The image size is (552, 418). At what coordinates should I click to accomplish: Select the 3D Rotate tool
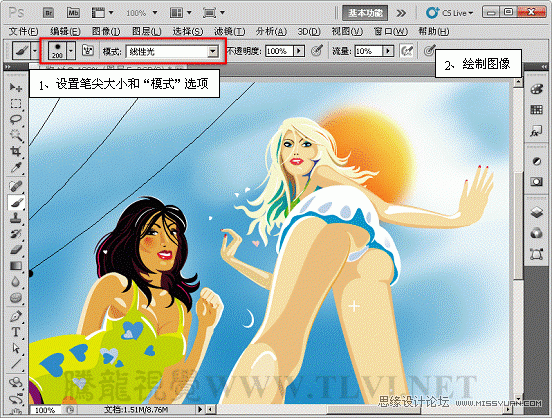pos(16,382)
